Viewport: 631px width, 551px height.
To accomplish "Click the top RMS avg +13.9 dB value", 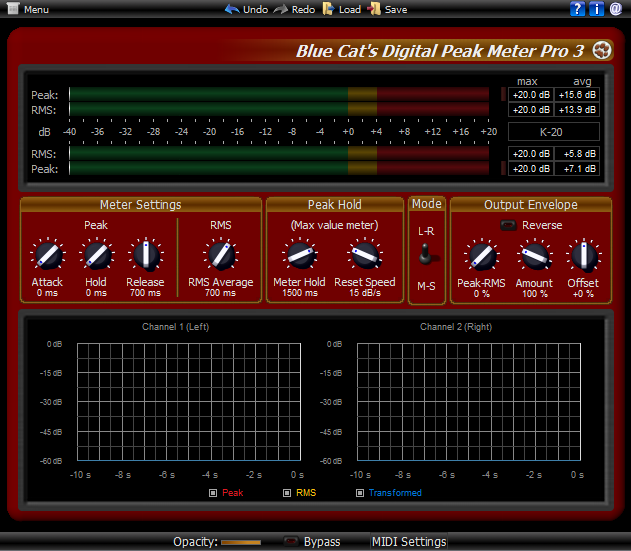I will [x=577, y=110].
